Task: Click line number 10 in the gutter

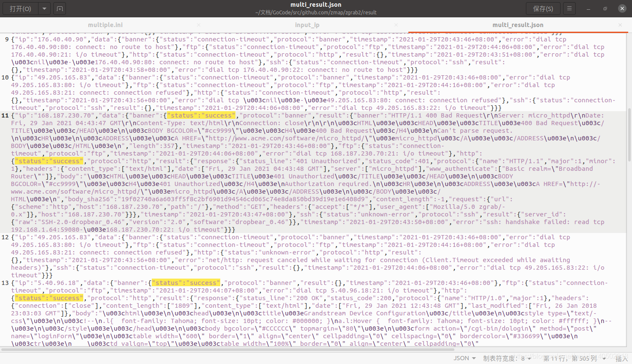Action: point(5,77)
